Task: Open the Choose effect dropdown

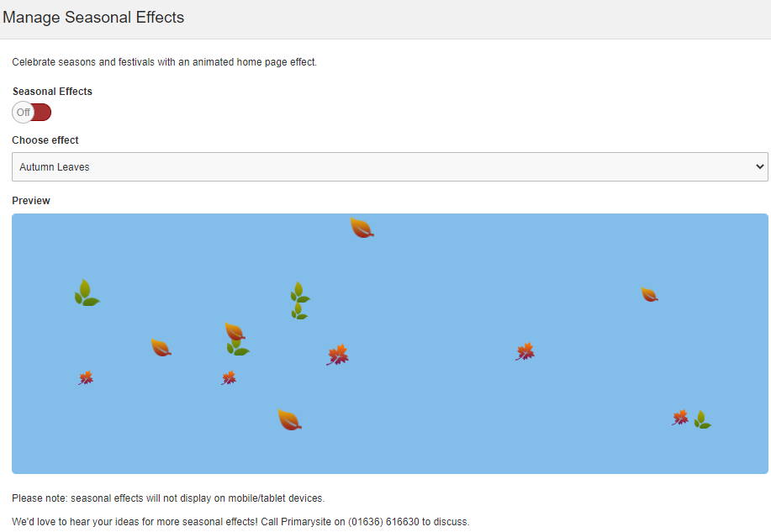Action: coord(388,167)
